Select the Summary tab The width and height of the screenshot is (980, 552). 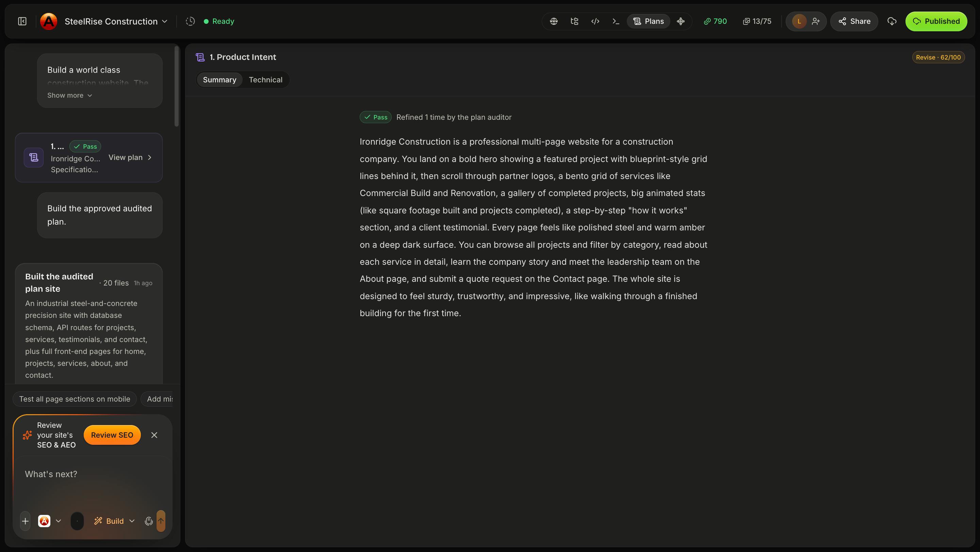219,80
